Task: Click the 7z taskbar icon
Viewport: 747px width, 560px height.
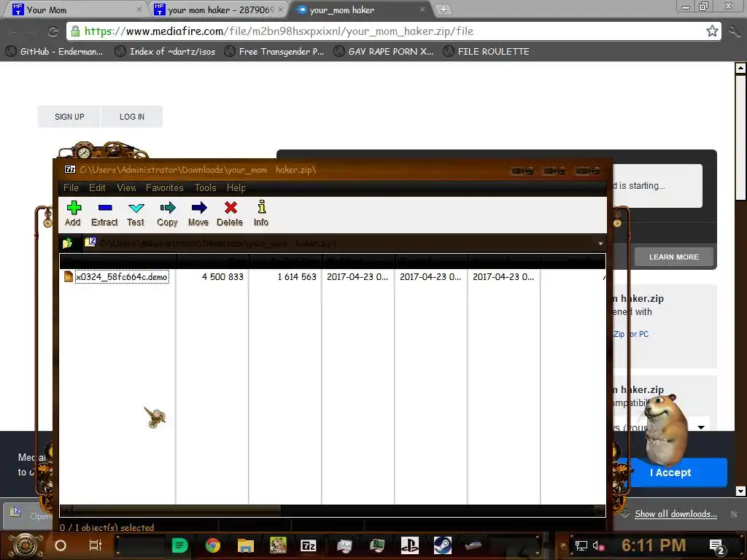Action: pos(309,545)
